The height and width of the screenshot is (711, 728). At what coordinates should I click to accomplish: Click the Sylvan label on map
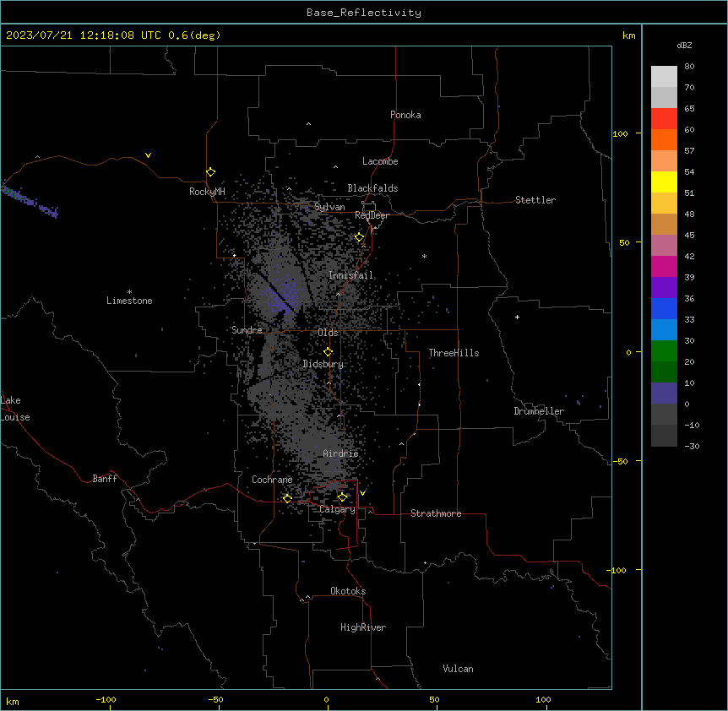pos(329,207)
